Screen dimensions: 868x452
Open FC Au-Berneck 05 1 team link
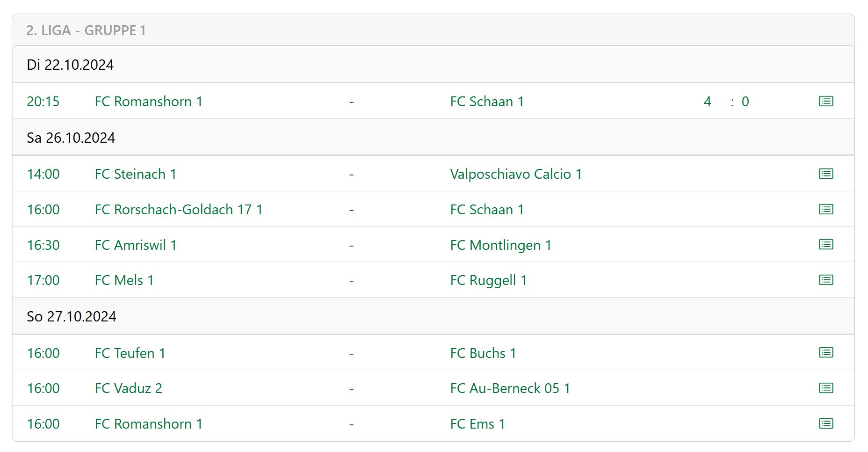[510, 388]
